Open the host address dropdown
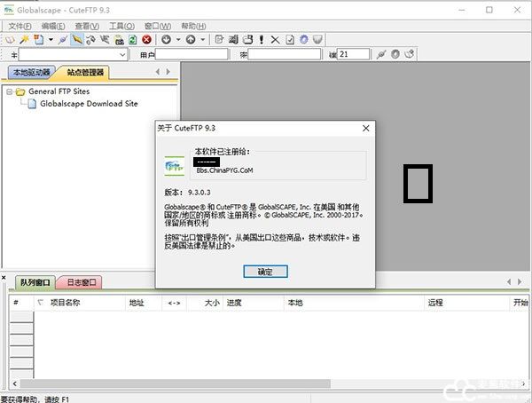Viewport: 532px width, 403px height. coord(121,55)
